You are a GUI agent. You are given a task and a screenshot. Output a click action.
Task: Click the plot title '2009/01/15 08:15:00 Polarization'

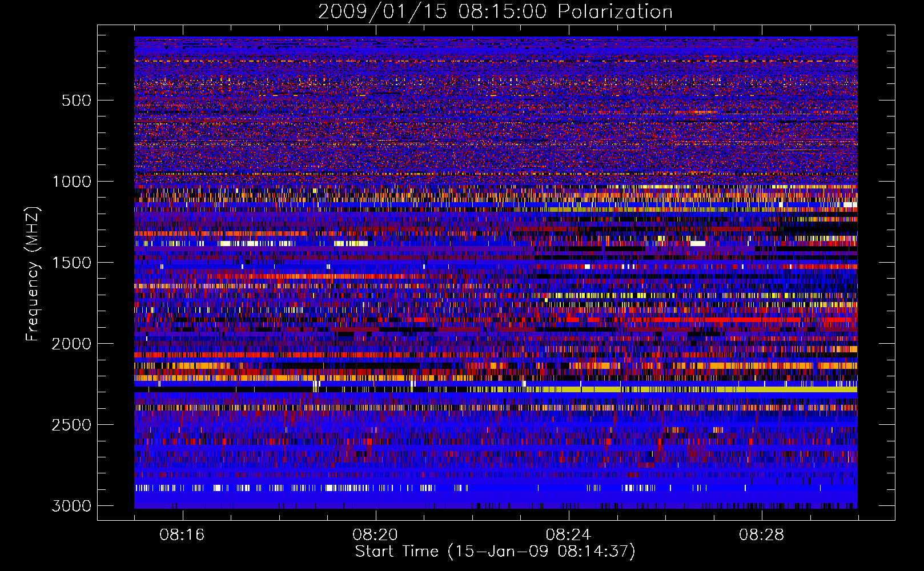pos(495,11)
